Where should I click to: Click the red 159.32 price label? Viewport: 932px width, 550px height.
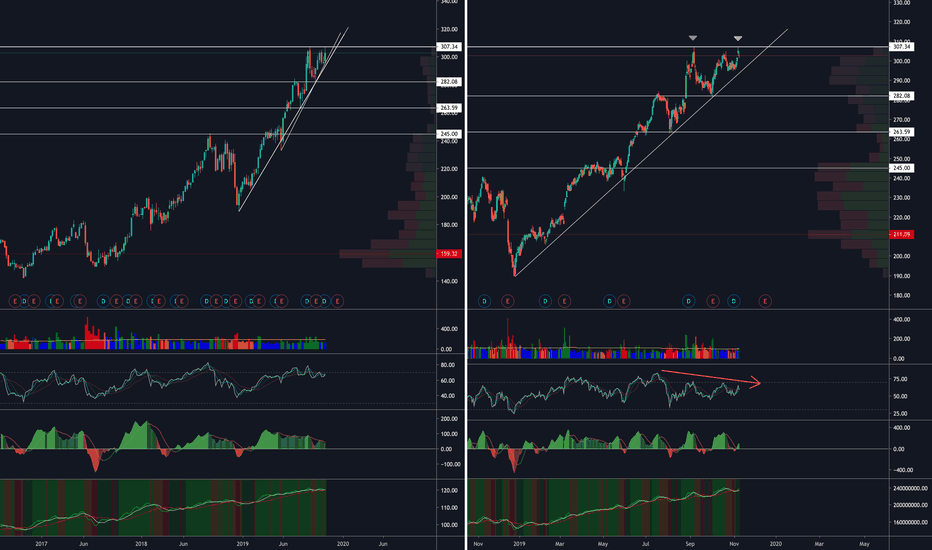pyautogui.click(x=449, y=254)
